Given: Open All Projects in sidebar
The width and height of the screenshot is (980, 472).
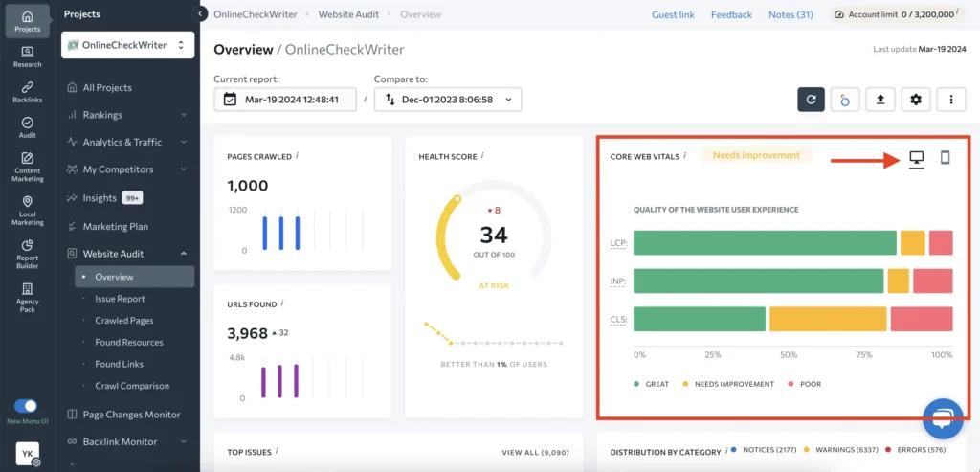Looking at the screenshot, I should coord(107,87).
